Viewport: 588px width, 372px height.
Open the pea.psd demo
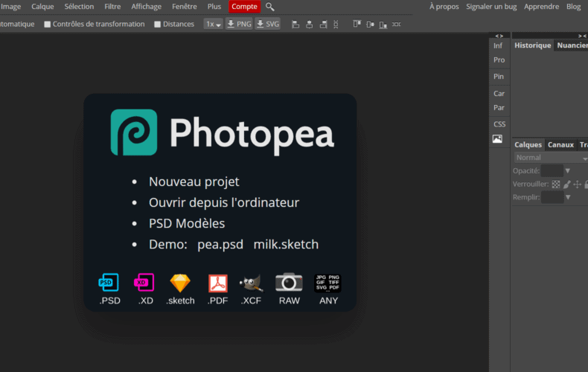point(220,245)
